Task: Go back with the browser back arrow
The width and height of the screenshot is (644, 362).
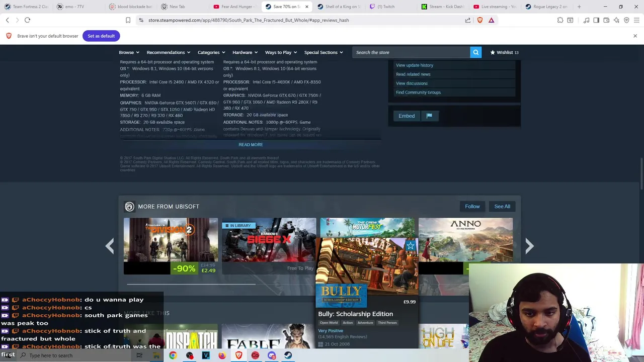Action: pos(7,20)
